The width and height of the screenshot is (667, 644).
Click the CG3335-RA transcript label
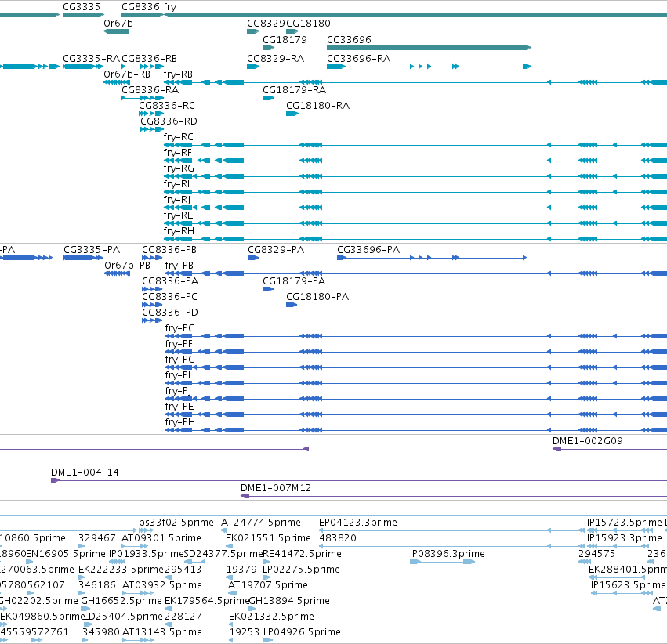pyautogui.click(x=91, y=58)
